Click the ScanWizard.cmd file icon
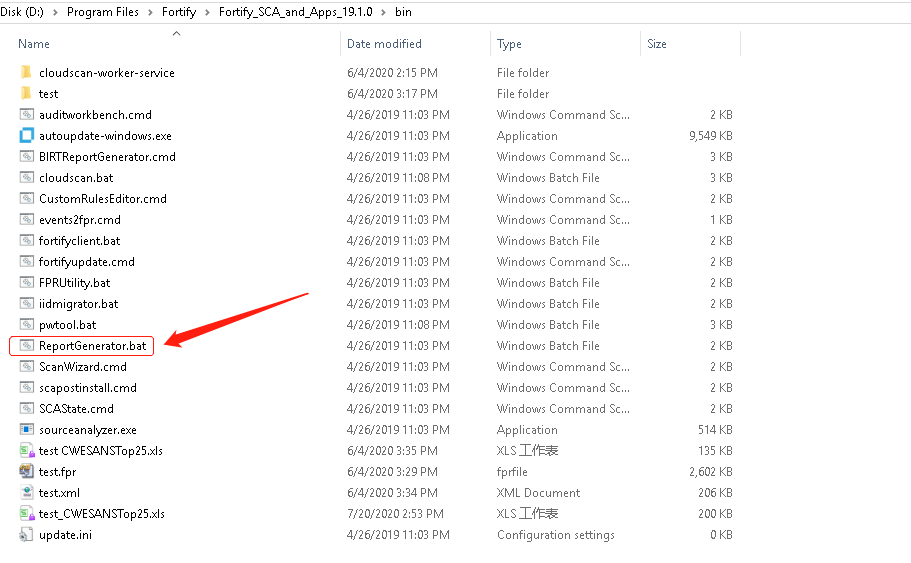 click(x=27, y=366)
